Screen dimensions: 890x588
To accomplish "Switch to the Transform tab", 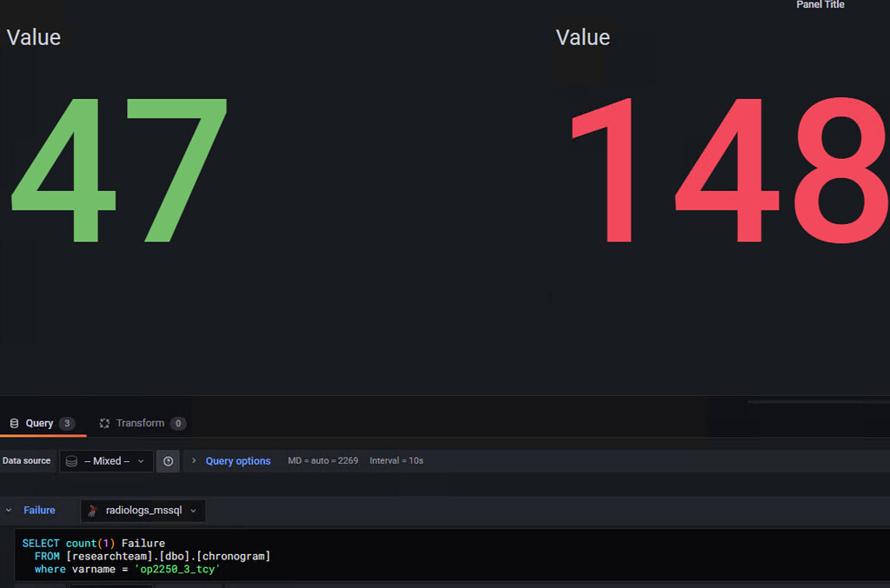I will tap(142, 423).
